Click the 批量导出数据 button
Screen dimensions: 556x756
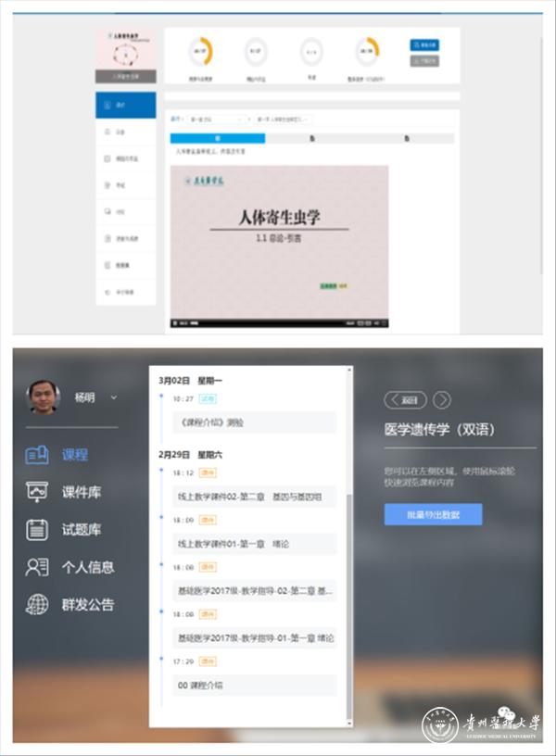coord(433,514)
